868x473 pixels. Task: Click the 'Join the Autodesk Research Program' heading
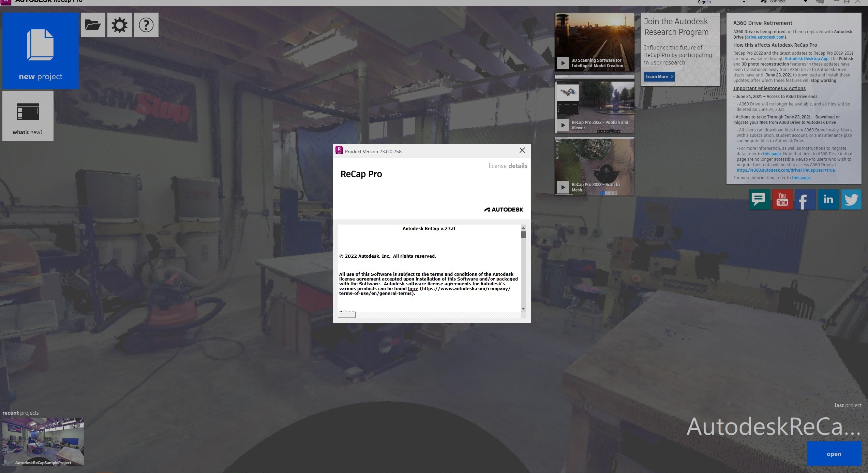(676, 27)
